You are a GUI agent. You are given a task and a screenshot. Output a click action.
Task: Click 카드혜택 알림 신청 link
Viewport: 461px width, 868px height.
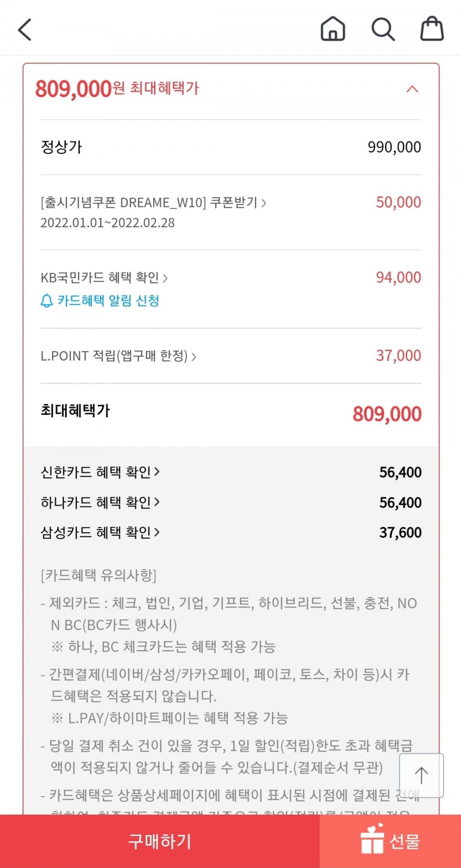(x=109, y=300)
